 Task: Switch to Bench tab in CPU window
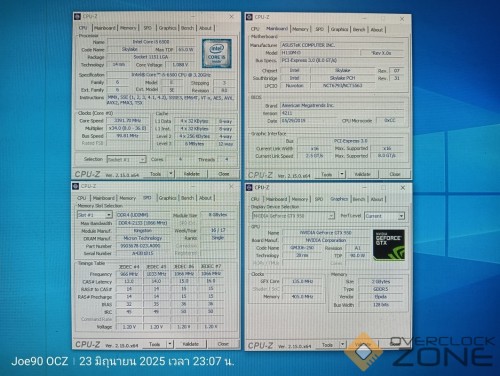pos(187,28)
